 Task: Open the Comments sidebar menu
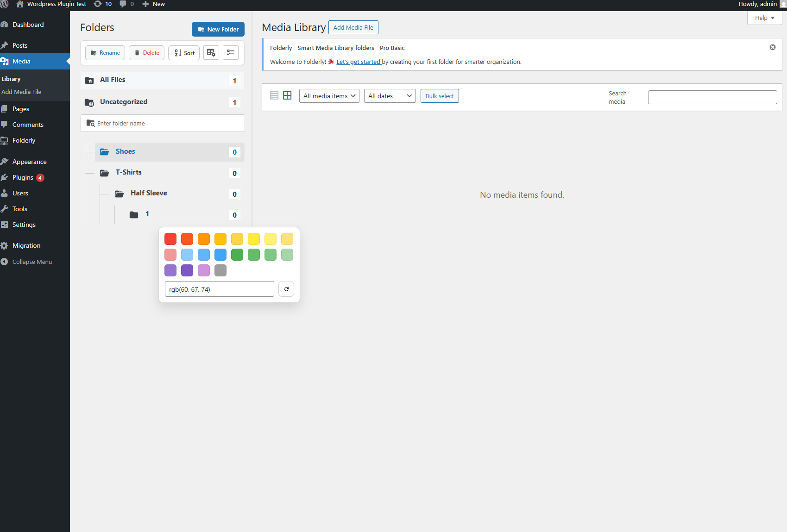35,125
